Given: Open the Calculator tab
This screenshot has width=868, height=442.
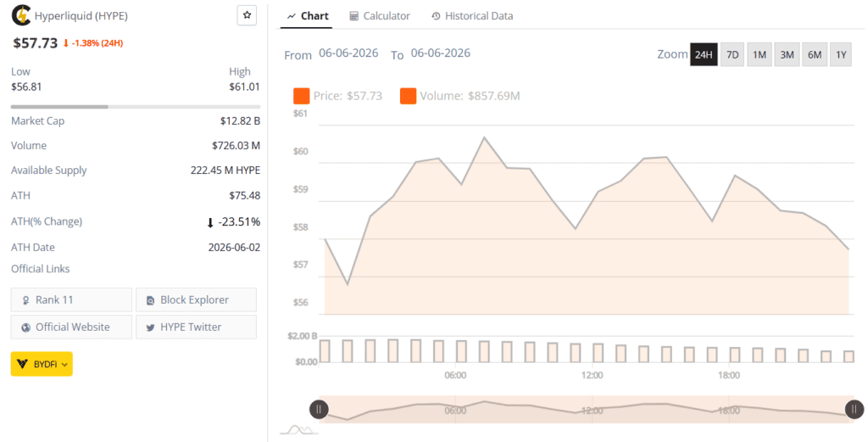Looking at the screenshot, I should [x=380, y=16].
